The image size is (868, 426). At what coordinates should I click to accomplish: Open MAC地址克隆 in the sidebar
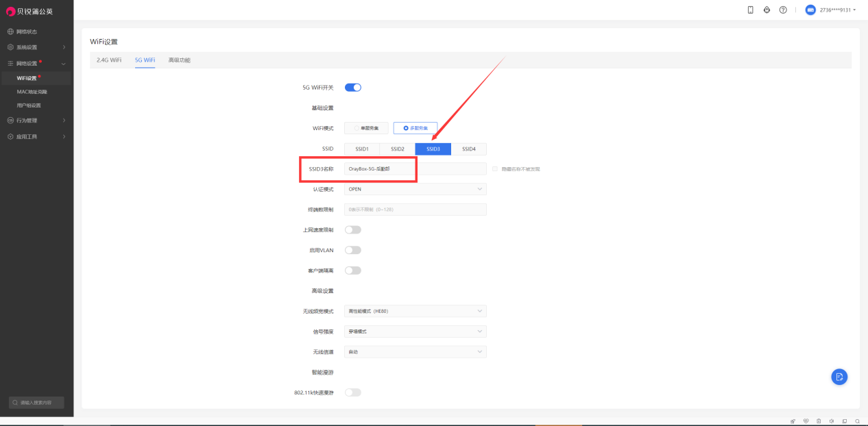click(x=32, y=92)
